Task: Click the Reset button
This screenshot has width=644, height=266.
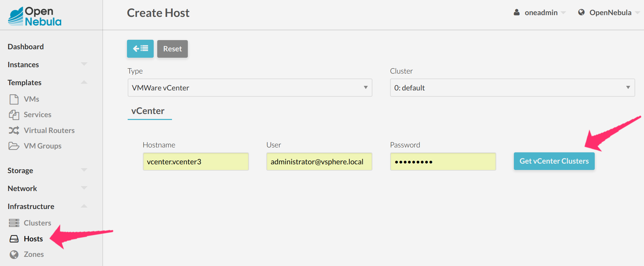Action: tap(172, 49)
